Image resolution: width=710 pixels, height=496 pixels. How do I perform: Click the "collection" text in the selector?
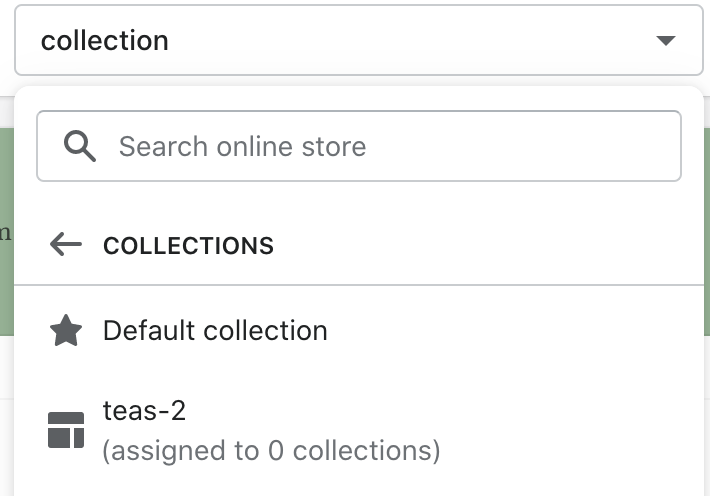click(104, 41)
